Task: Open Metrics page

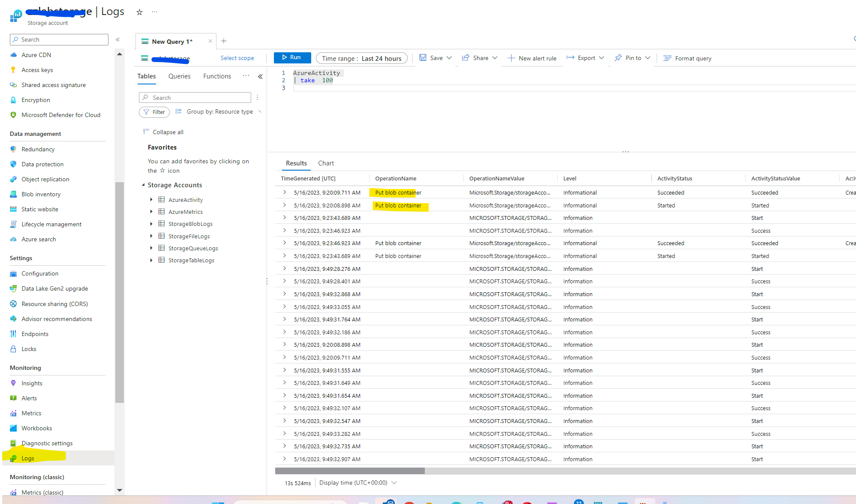Action: 31,413
